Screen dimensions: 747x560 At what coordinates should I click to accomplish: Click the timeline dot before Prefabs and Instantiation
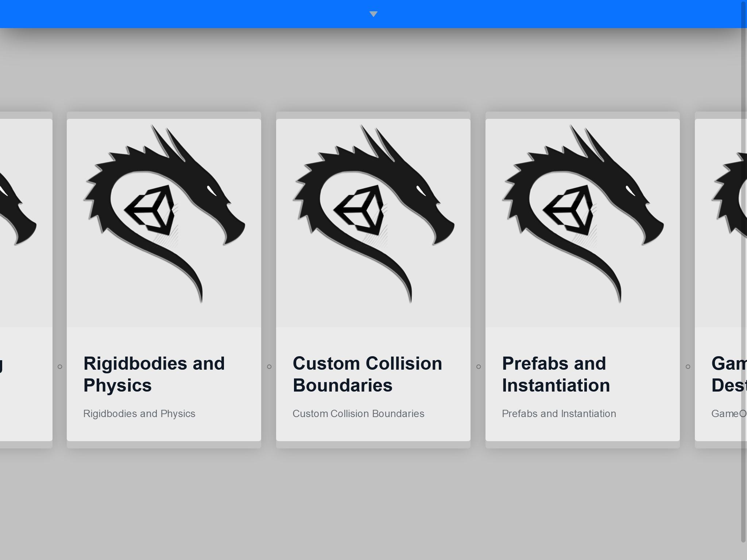479,367
